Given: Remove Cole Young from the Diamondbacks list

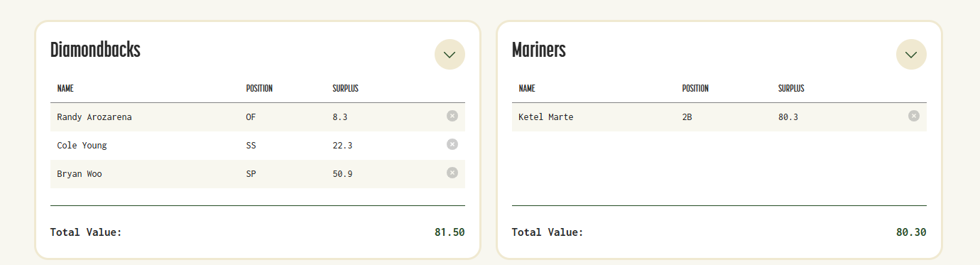Looking at the screenshot, I should pos(452,144).
